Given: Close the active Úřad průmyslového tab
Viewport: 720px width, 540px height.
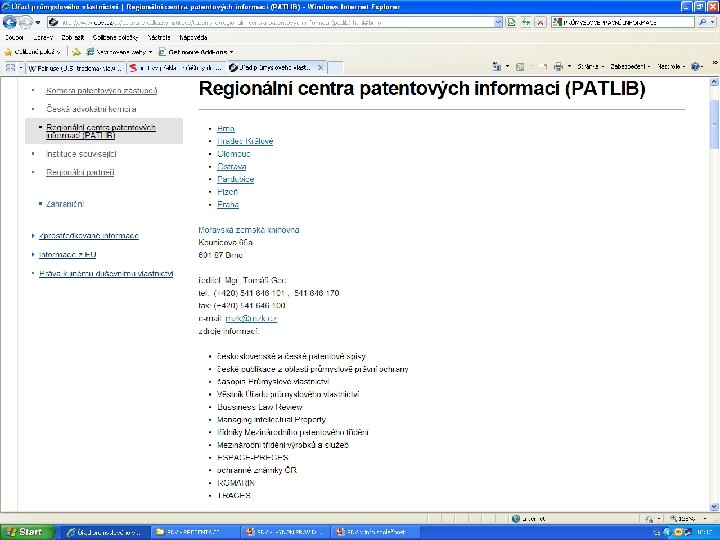Looking at the screenshot, I should (321, 68).
